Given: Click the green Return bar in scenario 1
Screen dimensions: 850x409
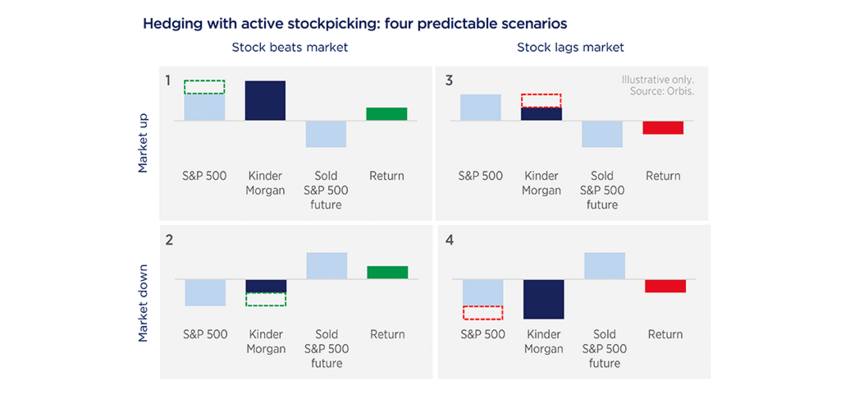Looking at the screenshot, I should tap(386, 114).
